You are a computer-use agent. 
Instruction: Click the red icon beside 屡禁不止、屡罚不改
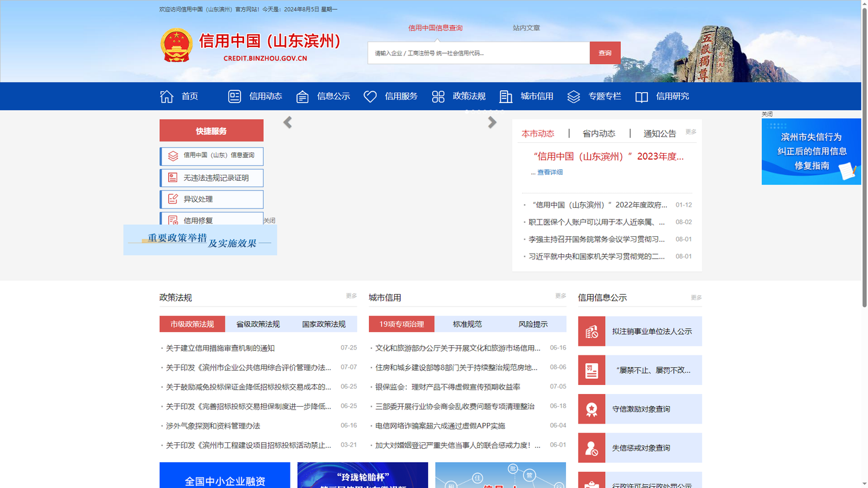pyautogui.click(x=591, y=370)
